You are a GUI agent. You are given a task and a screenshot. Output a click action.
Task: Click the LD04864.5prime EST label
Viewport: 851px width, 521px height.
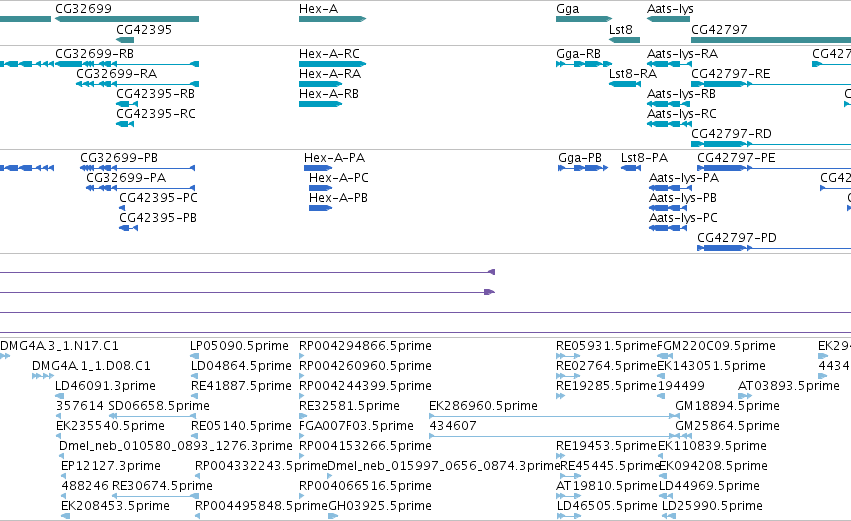tap(241, 366)
